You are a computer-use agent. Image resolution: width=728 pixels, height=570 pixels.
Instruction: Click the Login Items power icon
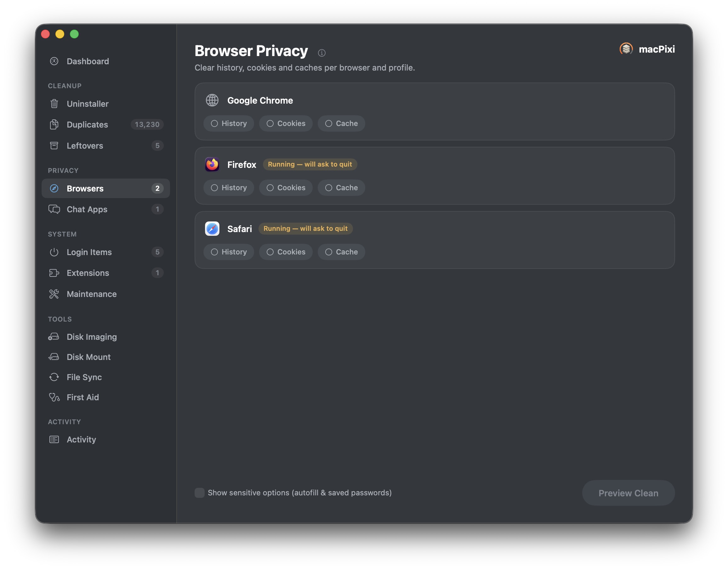[x=54, y=252]
